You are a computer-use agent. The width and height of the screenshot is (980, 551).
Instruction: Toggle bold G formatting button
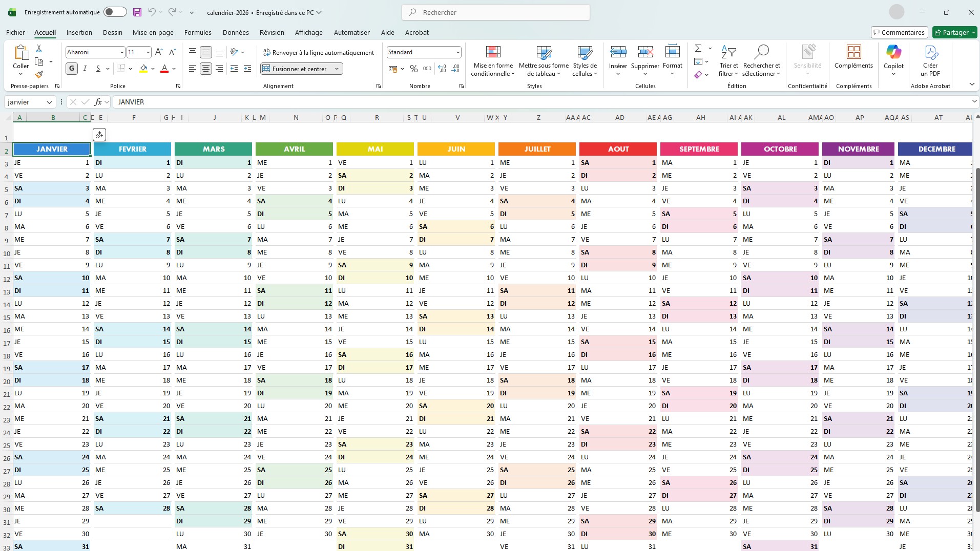point(72,69)
